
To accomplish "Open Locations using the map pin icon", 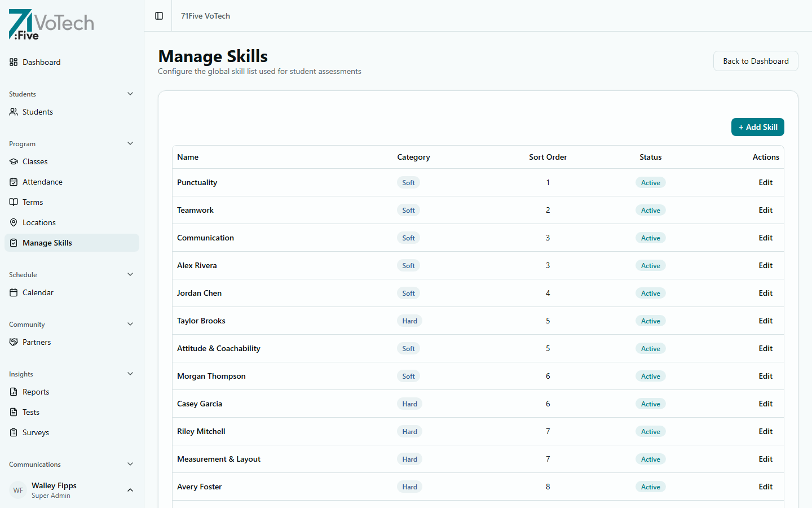I will (14, 222).
